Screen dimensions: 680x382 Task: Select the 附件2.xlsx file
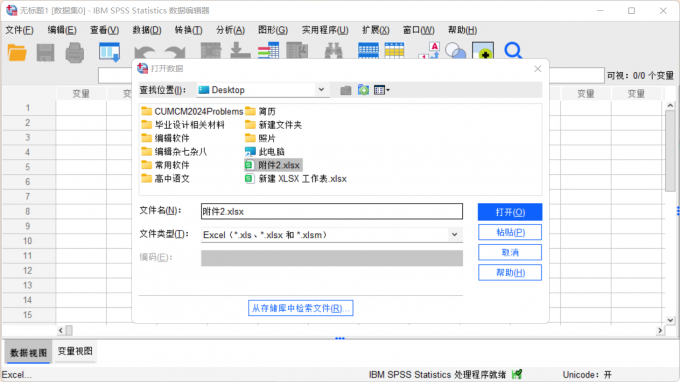273,165
